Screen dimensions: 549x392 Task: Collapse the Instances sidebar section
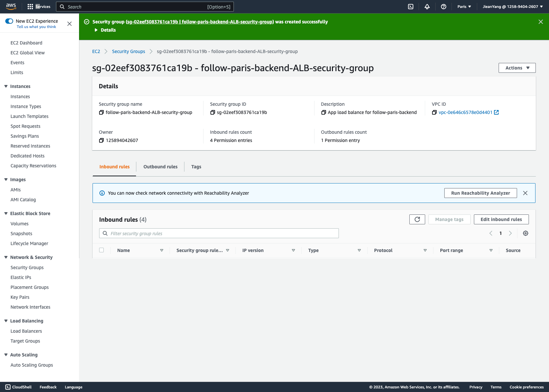pos(6,86)
